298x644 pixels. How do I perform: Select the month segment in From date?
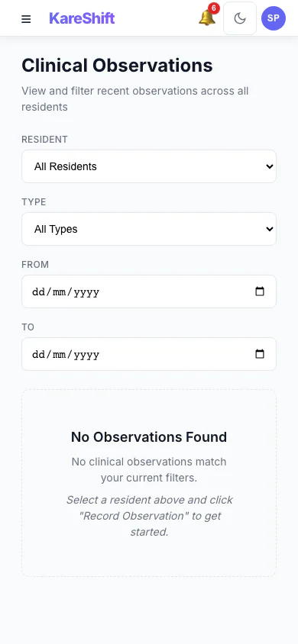point(60,292)
